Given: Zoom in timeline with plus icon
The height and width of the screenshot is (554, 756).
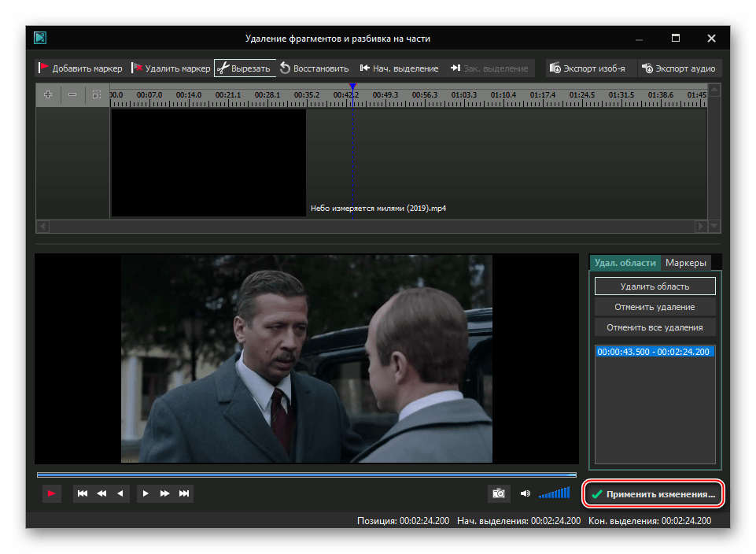Looking at the screenshot, I should click(48, 94).
